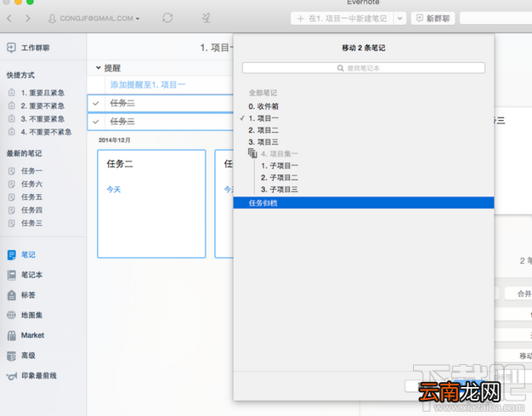This screenshot has height=416, width=532.
Task: Select the 笔记 notes section
Action: pos(22,254)
